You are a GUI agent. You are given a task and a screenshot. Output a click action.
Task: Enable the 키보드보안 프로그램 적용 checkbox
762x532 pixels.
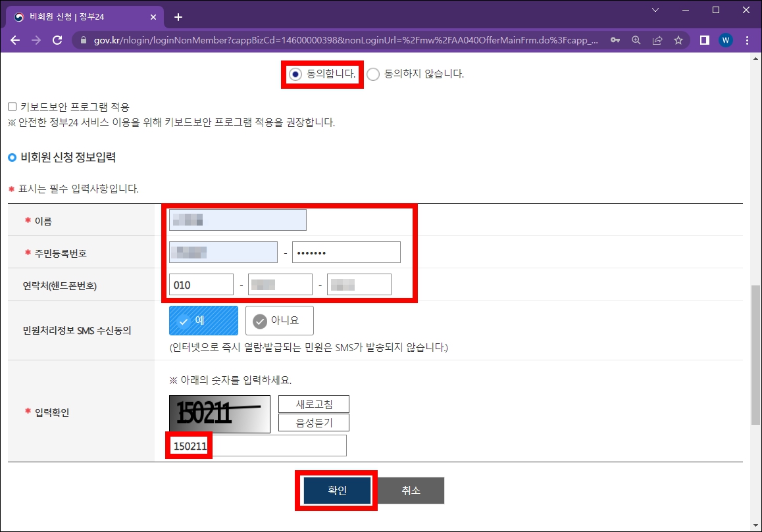(x=11, y=107)
